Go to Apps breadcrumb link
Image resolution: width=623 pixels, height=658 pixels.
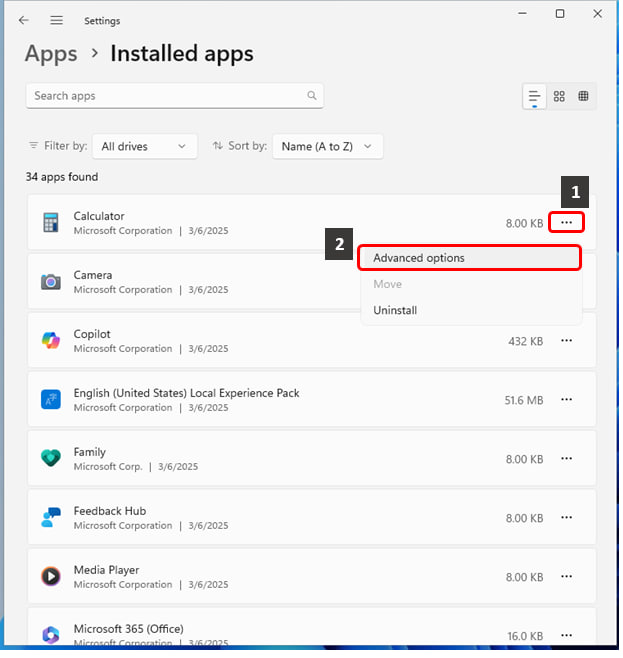click(51, 54)
